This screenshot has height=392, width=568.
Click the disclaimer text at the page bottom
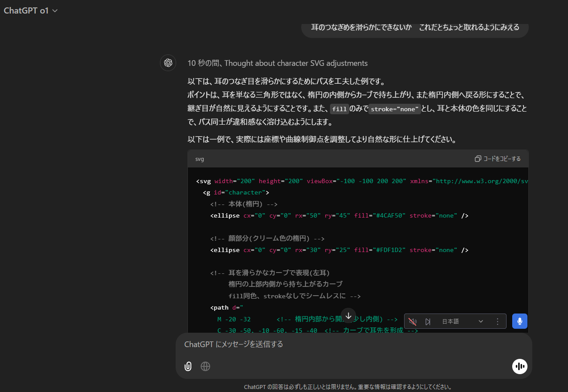347,387
